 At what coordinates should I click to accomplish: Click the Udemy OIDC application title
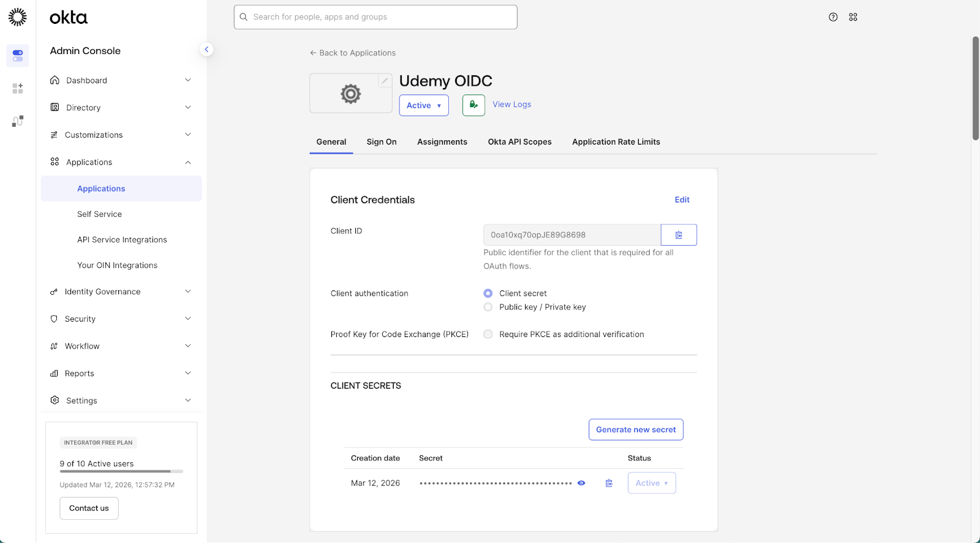(x=446, y=81)
